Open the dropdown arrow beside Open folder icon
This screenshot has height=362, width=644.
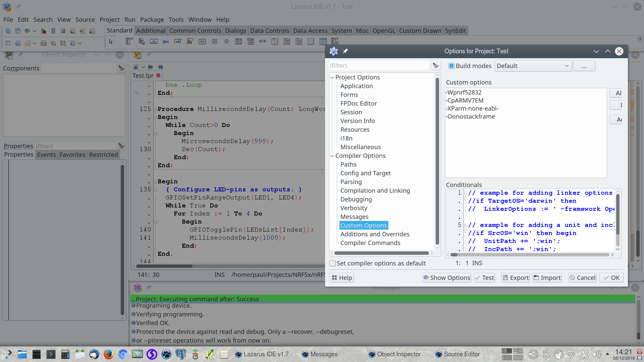point(35,43)
